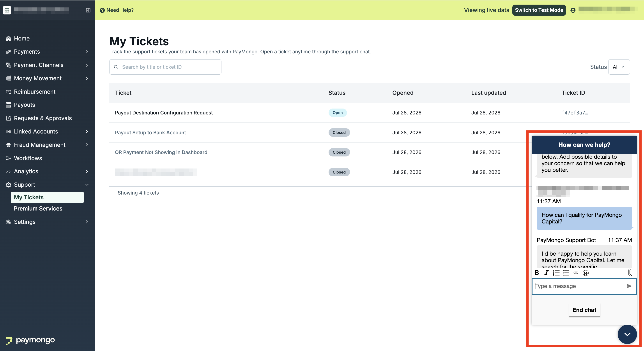Toggle bold formatting in chat
The width and height of the screenshot is (644, 351).
[537, 273]
